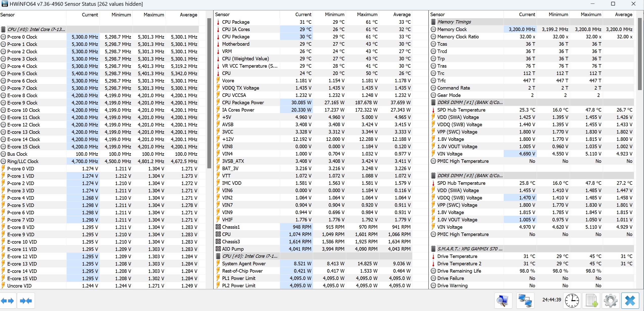This screenshot has width=644, height=311.
Task: Select the E-core 15 VID row
Action: click(100, 278)
